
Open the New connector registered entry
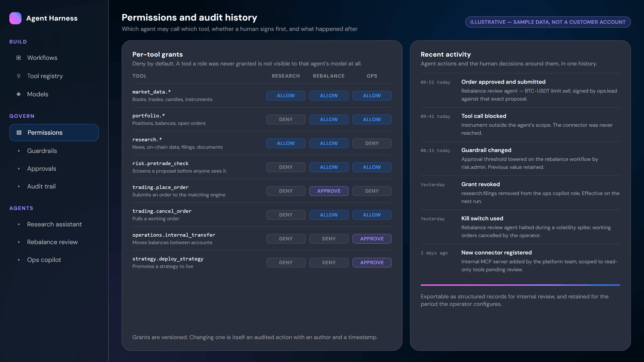click(x=520, y=261)
